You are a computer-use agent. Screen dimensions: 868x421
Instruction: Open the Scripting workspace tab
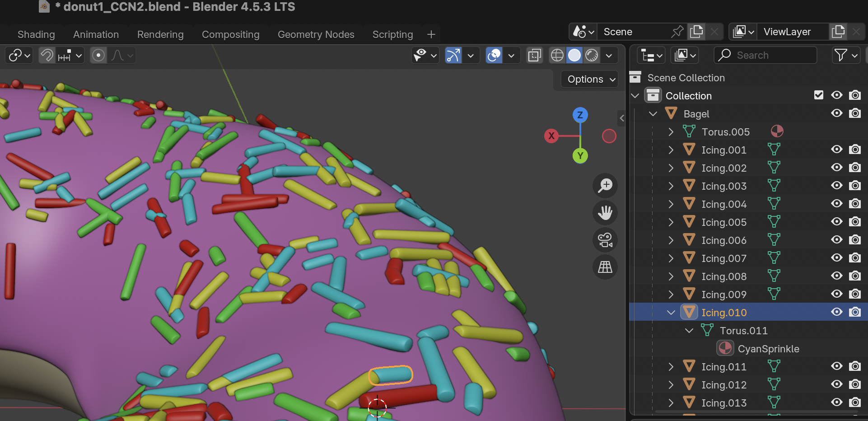392,34
